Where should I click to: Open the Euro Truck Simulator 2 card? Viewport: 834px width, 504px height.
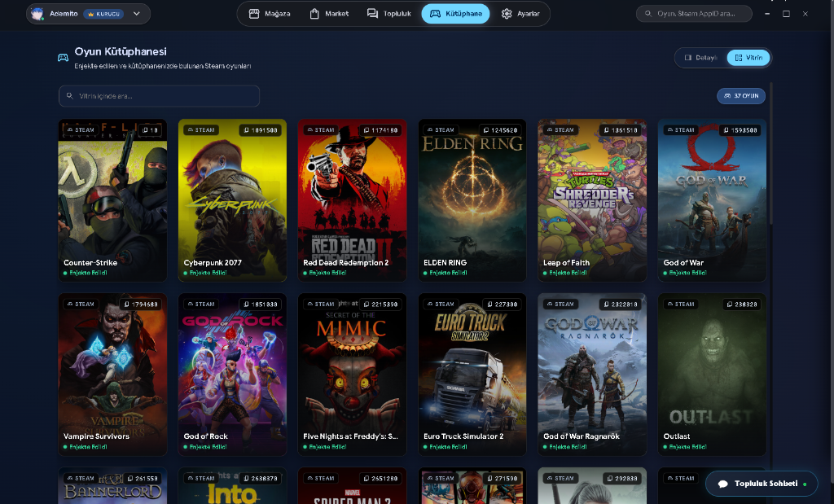(x=472, y=375)
